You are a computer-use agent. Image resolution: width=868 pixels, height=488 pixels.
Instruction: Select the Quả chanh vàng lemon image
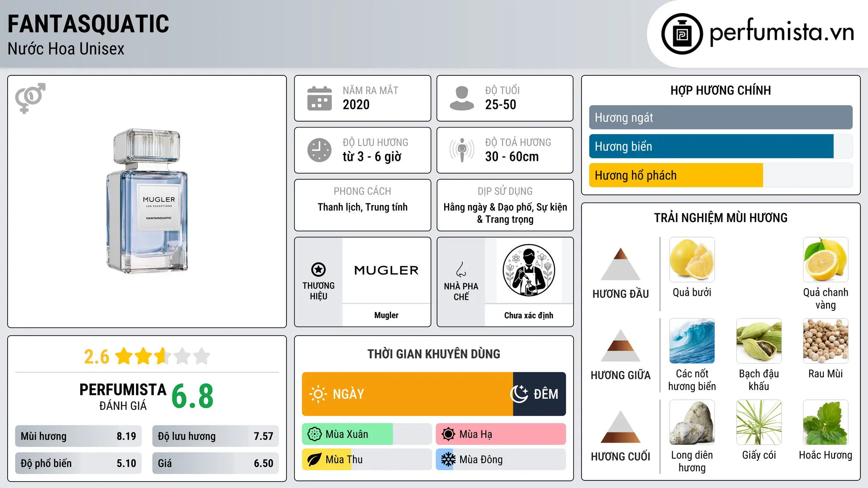[826, 260]
